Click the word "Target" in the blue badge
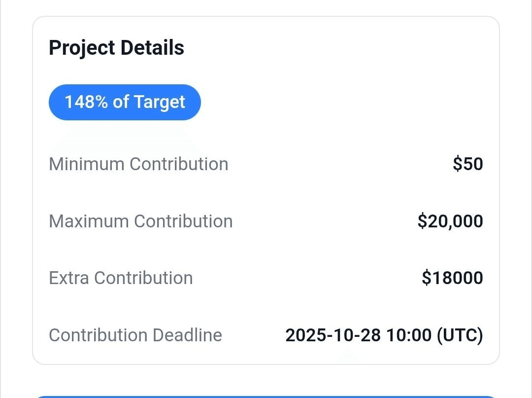Viewport: 532px width, 398px height. (x=159, y=103)
